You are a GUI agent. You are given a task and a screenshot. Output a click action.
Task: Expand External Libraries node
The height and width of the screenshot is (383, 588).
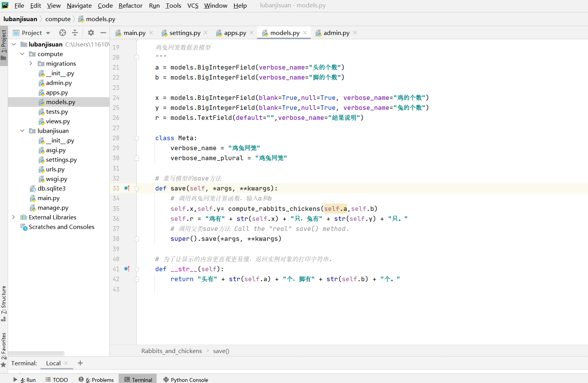[14, 217]
